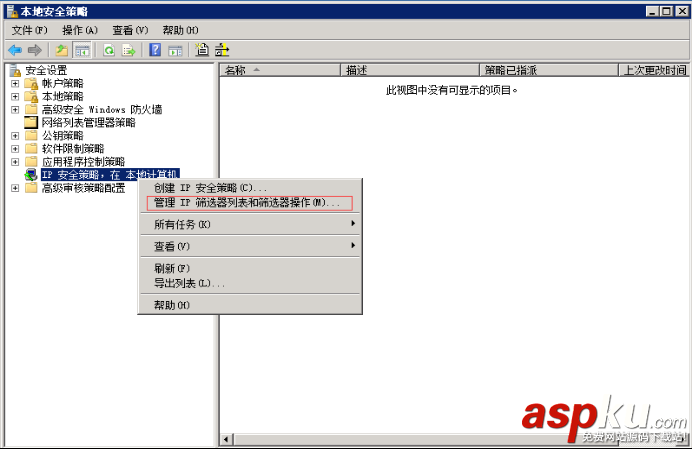Click the Manage IP filter lists toolbar icon
Image resolution: width=692 pixels, height=449 pixels.
coord(222,50)
